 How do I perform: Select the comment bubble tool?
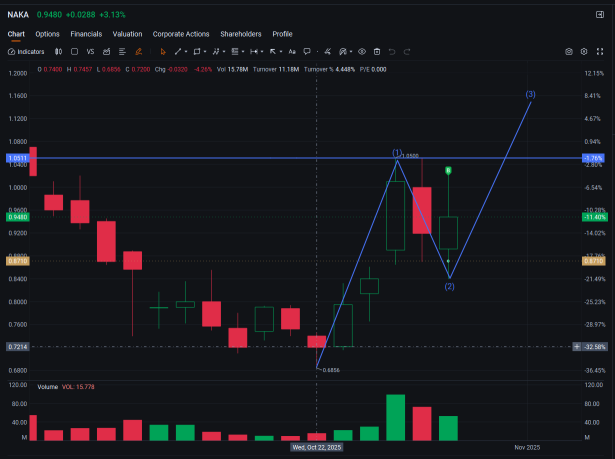point(307,52)
